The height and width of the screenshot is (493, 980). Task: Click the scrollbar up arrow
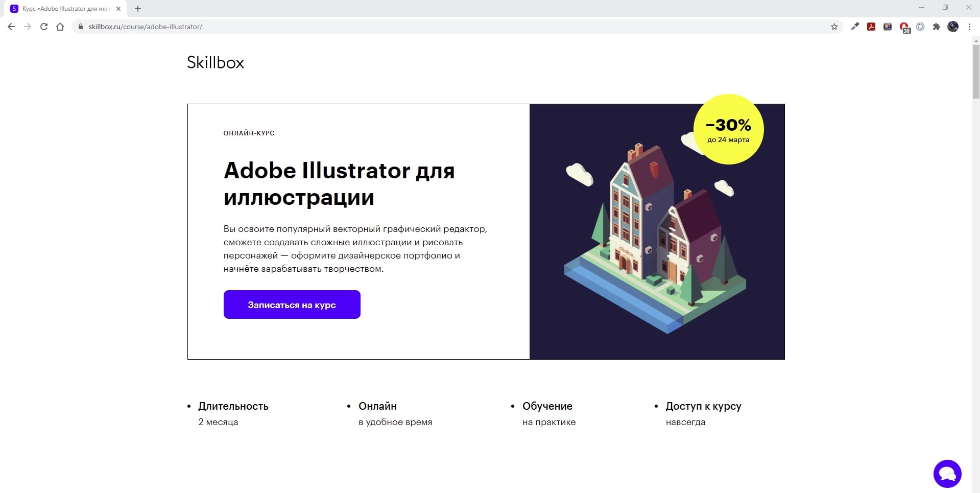tap(976, 40)
